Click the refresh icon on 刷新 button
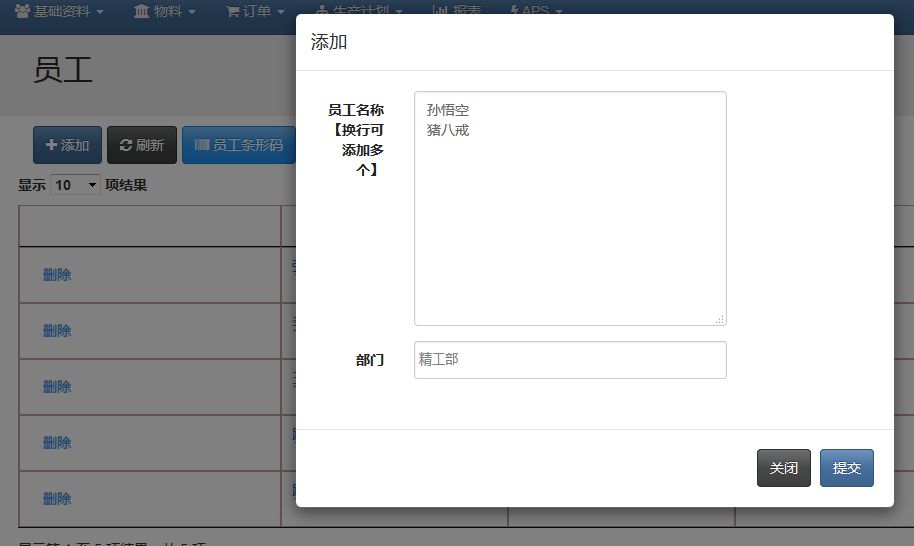This screenshot has height=546, width=914. coord(125,145)
